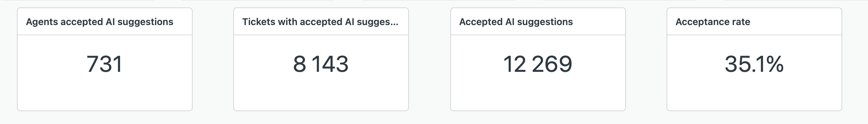Click the "Tickets with accepted AI sugges..." title

320,22
